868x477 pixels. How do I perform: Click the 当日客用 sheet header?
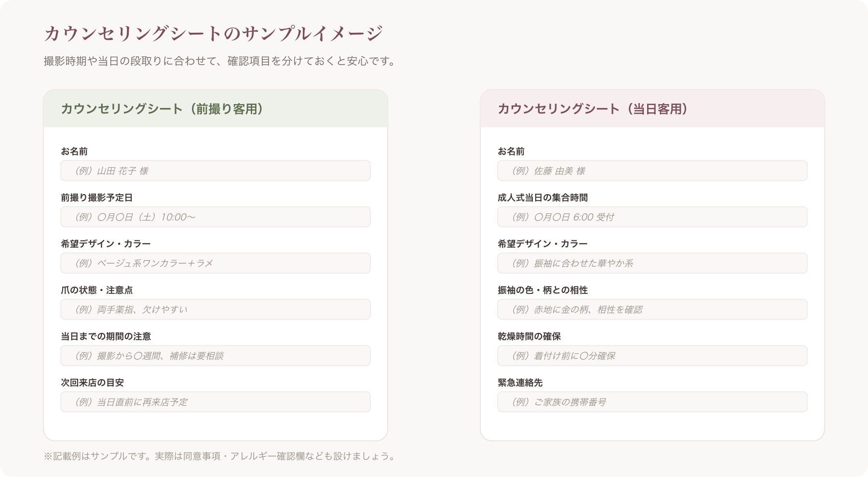tap(652, 109)
